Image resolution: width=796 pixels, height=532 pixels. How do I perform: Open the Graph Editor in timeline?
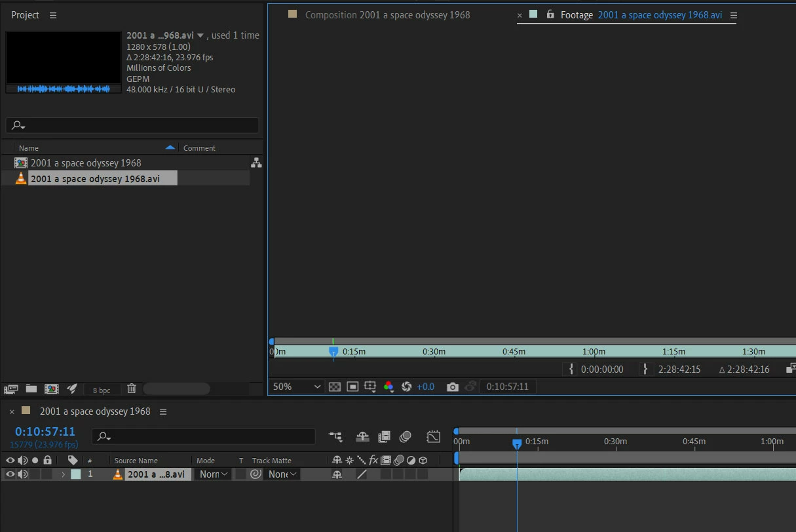[x=433, y=436]
